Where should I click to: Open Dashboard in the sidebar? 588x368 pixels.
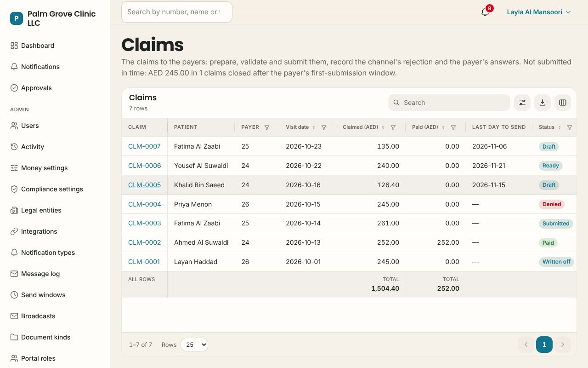click(x=55, y=46)
